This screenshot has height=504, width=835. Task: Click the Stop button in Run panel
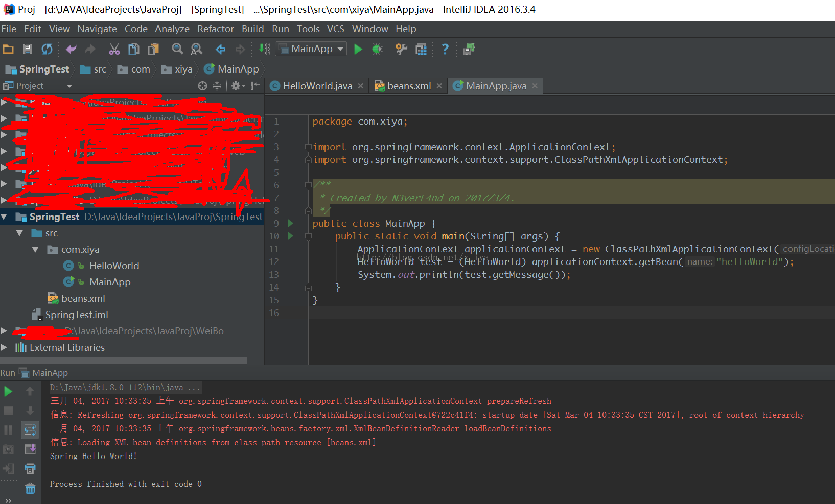8,411
